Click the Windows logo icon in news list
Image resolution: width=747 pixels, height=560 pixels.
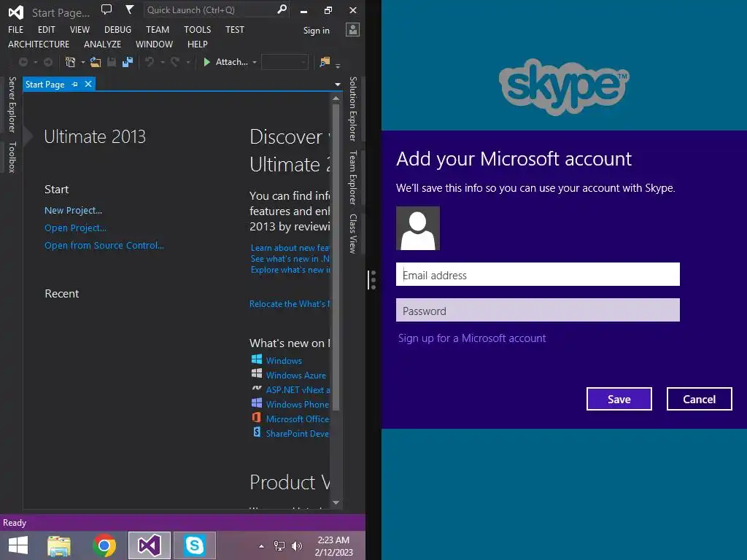[x=256, y=359]
